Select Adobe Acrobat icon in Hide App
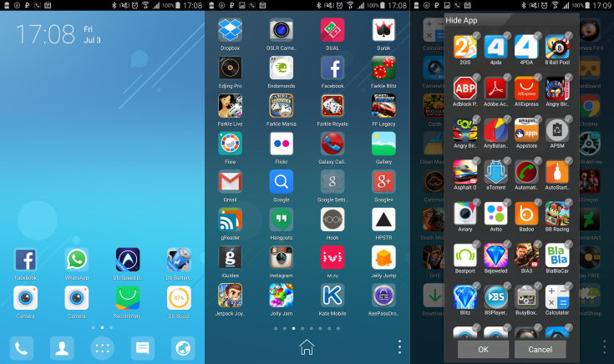 pyautogui.click(x=495, y=88)
